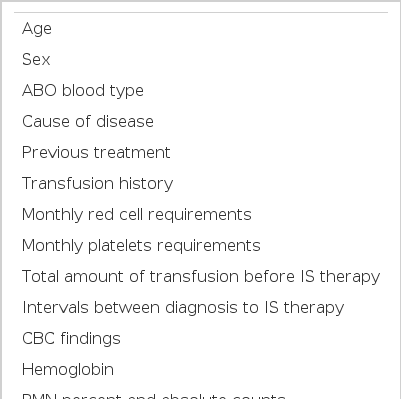
Task: Select ABO blood type entry
Action: click(x=201, y=91)
